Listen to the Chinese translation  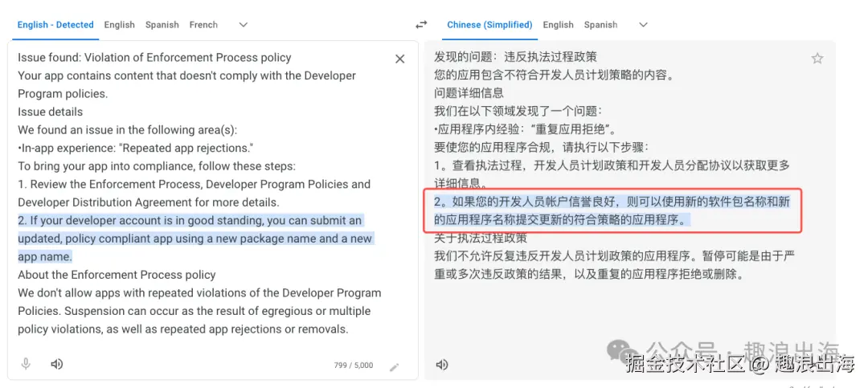point(442,364)
